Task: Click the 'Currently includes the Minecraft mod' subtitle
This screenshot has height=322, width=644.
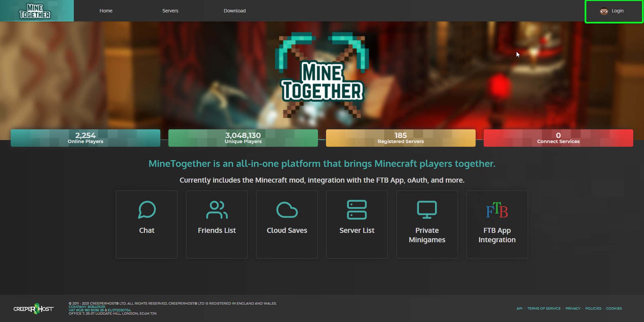Action: 322,180
